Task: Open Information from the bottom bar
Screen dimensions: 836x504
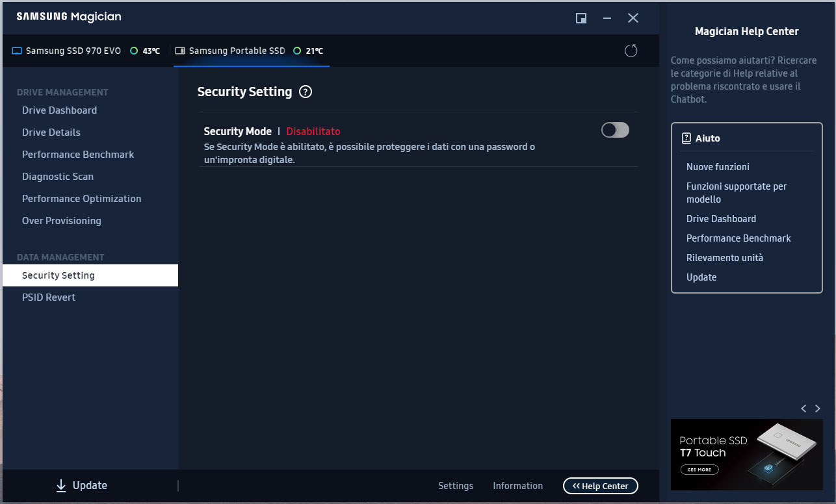Action: tap(517, 486)
